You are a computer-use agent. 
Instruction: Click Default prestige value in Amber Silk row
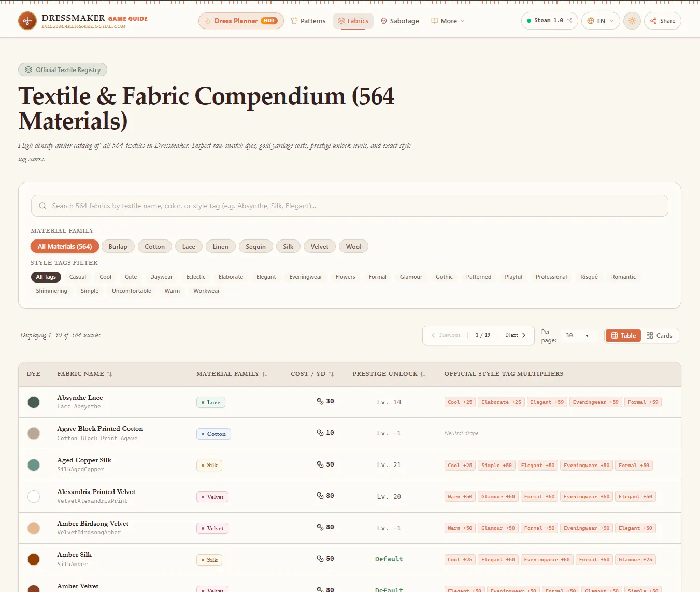[x=389, y=559]
